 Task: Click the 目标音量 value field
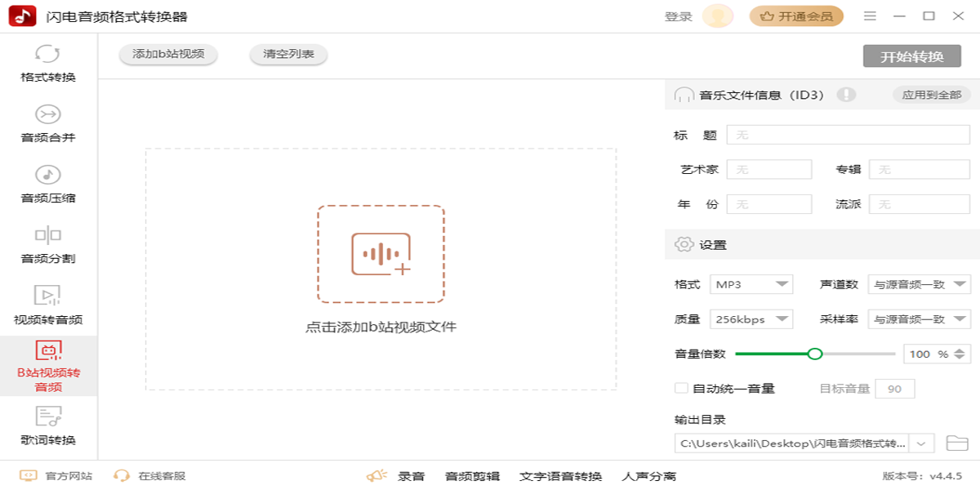pyautogui.click(x=895, y=389)
